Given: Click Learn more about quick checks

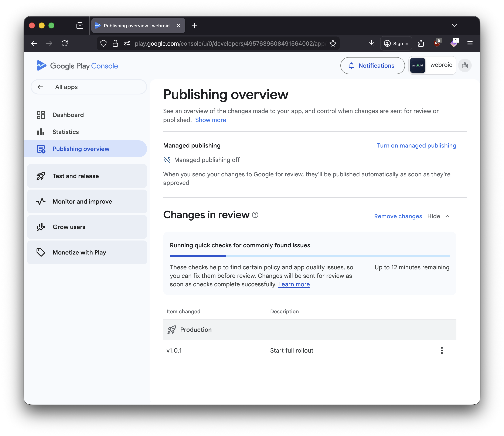Looking at the screenshot, I should point(294,284).
